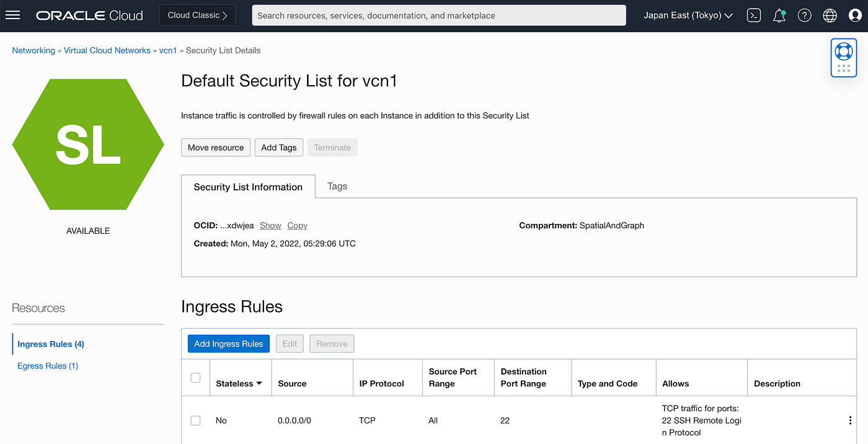The width and height of the screenshot is (868, 444).
Task: Click the help question mark icon
Action: coord(805,16)
